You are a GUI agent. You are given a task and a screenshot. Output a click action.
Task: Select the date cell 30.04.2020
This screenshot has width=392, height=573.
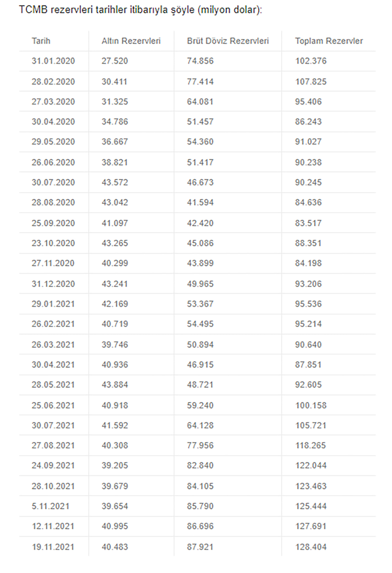[x=53, y=122]
